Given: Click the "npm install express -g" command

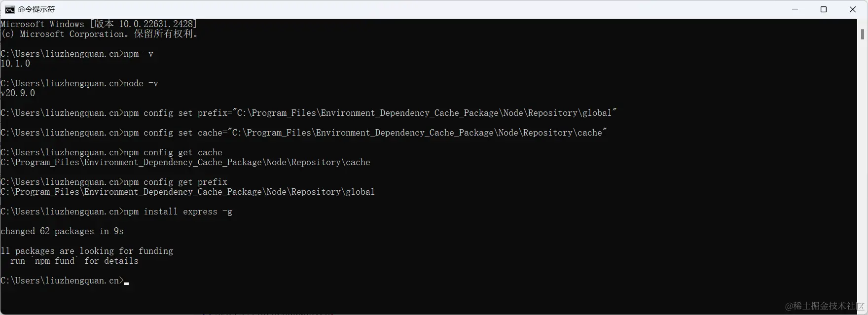Looking at the screenshot, I should point(178,211).
